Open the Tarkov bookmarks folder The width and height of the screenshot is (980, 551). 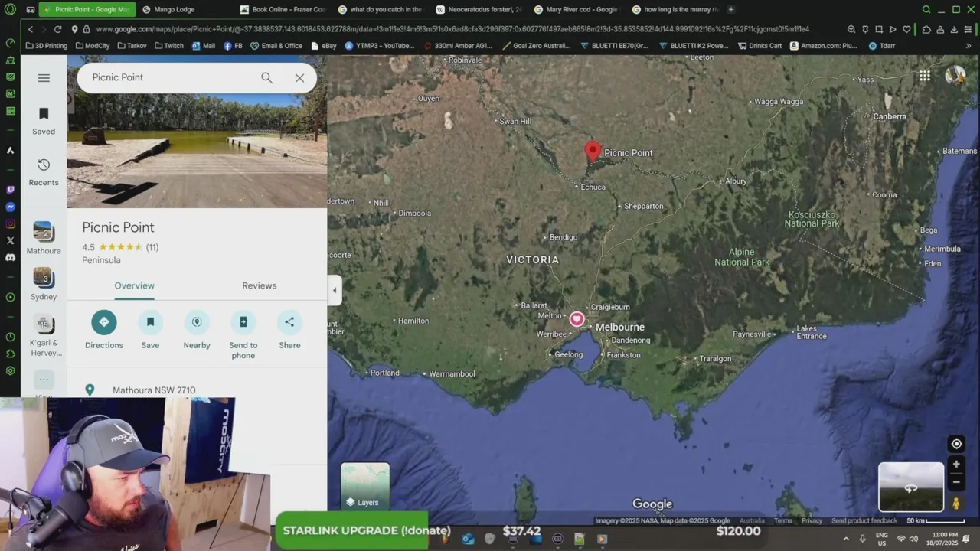(132, 46)
